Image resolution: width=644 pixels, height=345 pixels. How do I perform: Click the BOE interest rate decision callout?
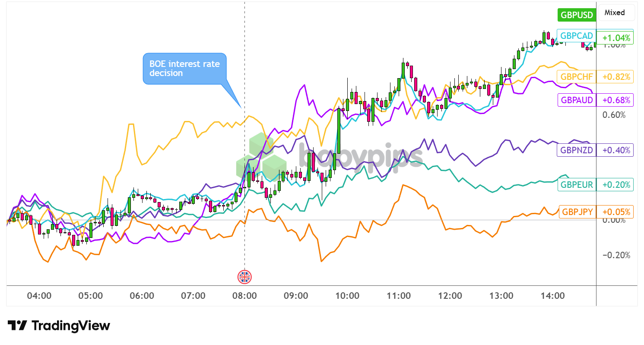point(185,69)
